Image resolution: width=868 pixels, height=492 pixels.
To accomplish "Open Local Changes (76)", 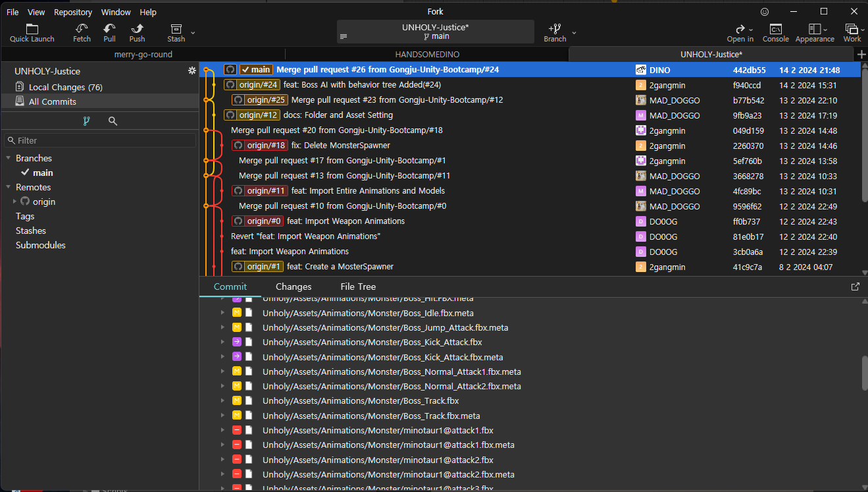I will [100, 87].
